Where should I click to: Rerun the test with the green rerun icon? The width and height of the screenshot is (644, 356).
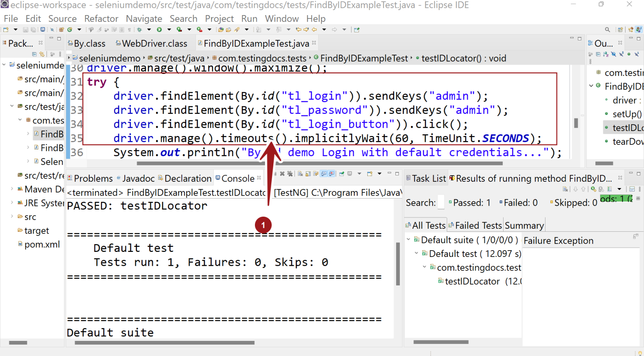coord(592,189)
